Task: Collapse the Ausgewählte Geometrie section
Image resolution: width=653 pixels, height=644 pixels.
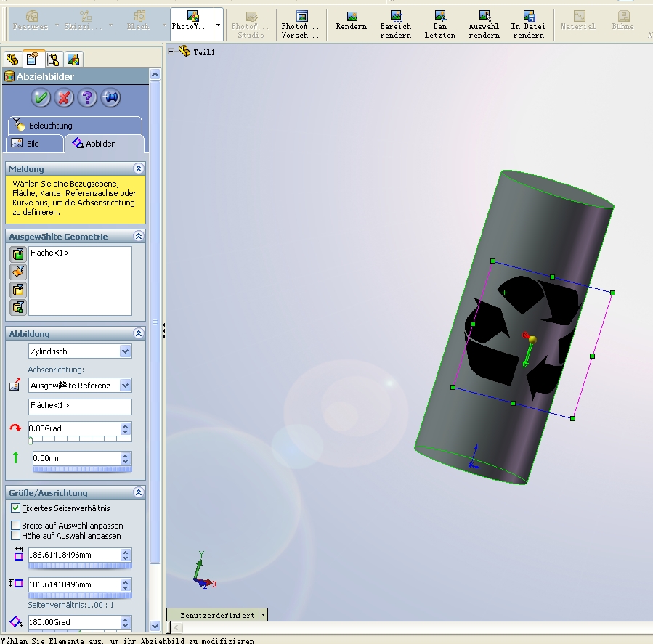Action: [x=139, y=236]
